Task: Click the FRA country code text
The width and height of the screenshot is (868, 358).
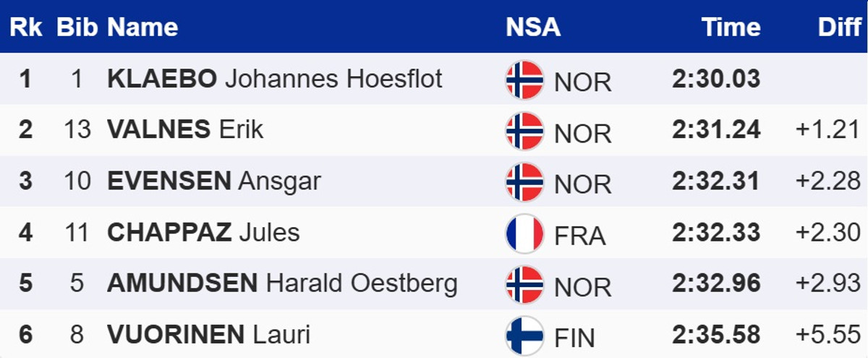Action: click(579, 236)
